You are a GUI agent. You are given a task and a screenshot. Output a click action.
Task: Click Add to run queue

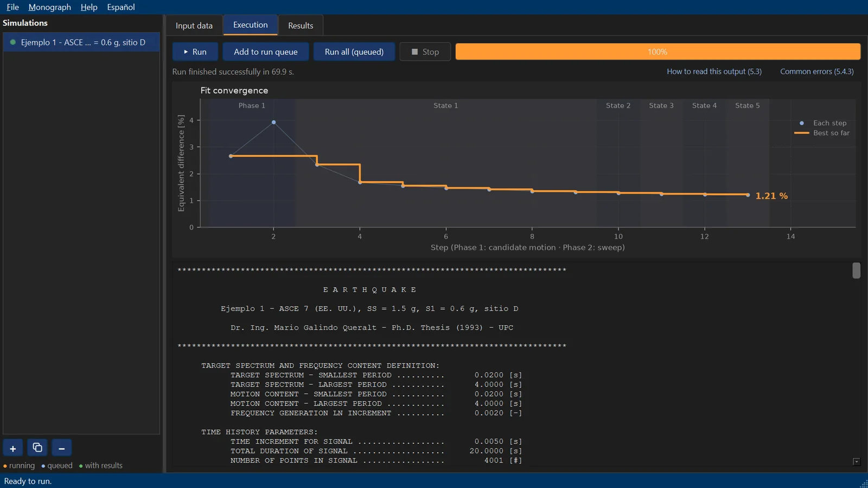point(266,52)
